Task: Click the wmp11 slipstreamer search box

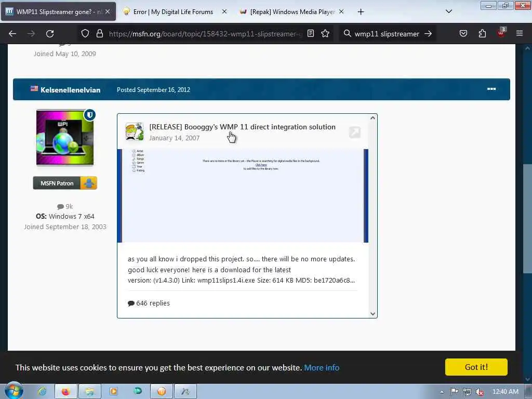Action: 387,34
